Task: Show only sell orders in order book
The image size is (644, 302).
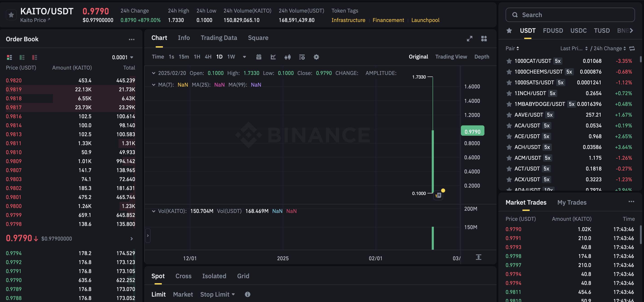Action: [35, 57]
